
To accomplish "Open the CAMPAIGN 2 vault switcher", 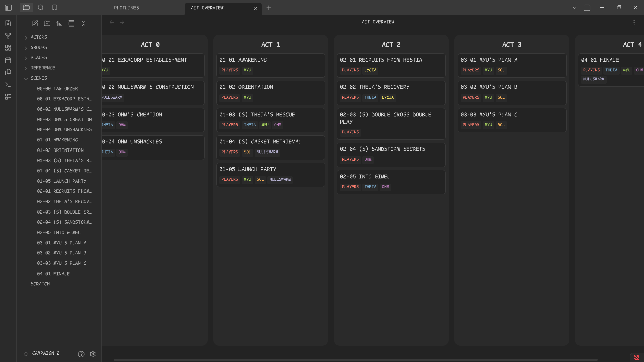I will click(x=42, y=353).
